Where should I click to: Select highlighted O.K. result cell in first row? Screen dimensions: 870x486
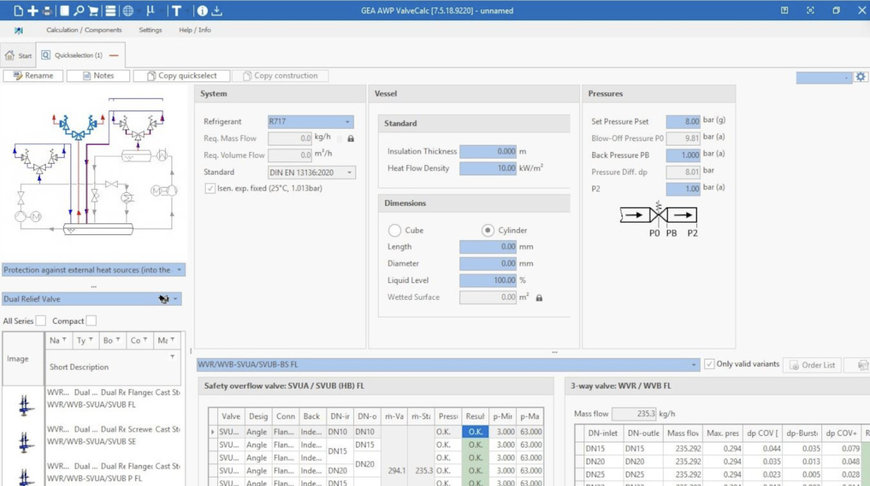point(475,432)
